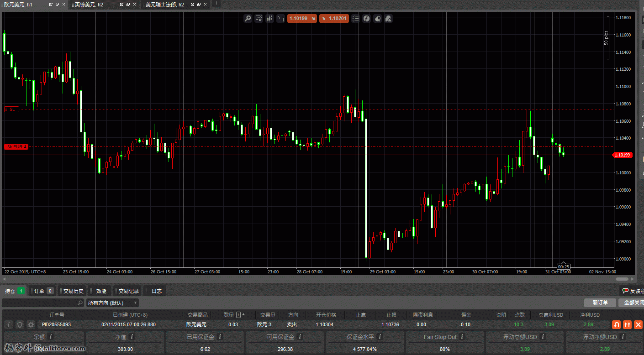The width and height of the screenshot is (644, 355).
Task: Open the 反馈意 feedback button
Action: tap(632, 291)
